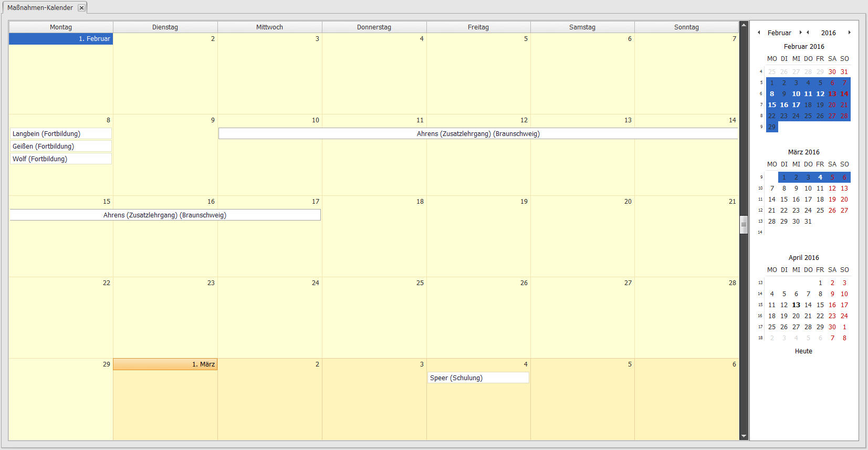Go to the previous month using the arrow left of Februar

[x=759, y=33]
